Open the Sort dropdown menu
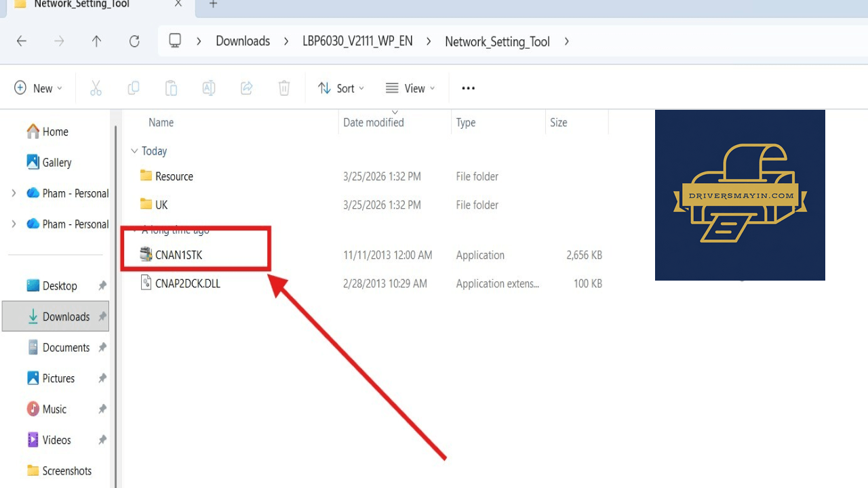Image resolution: width=868 pixels, height=488 pixels. [x=341, y=88]
